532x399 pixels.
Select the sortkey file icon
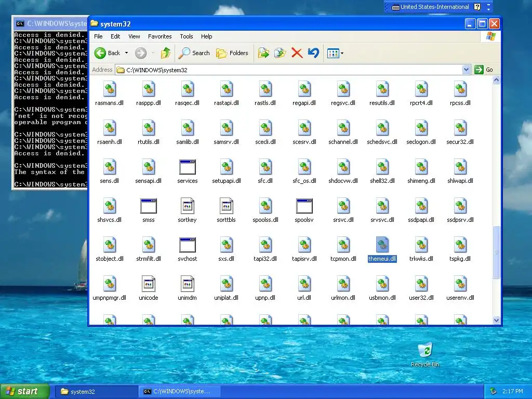(x=187, y=206)
